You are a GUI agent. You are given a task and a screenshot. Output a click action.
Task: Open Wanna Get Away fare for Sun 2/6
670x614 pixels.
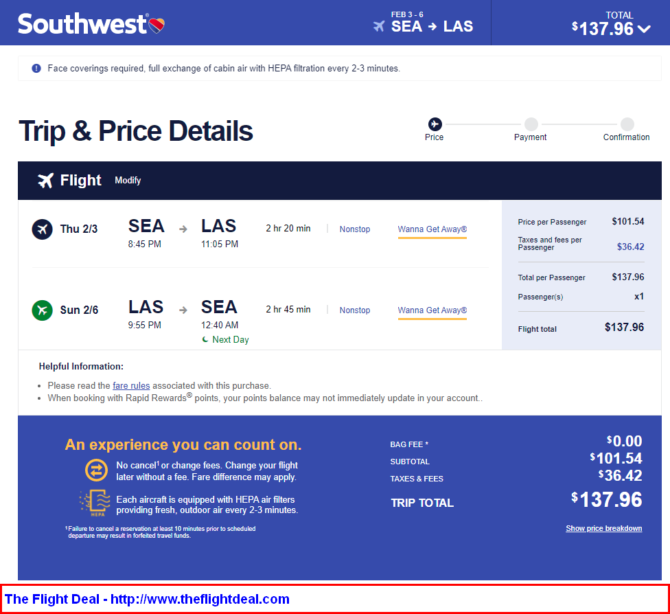pyautogui.click(x=432, y=311)
